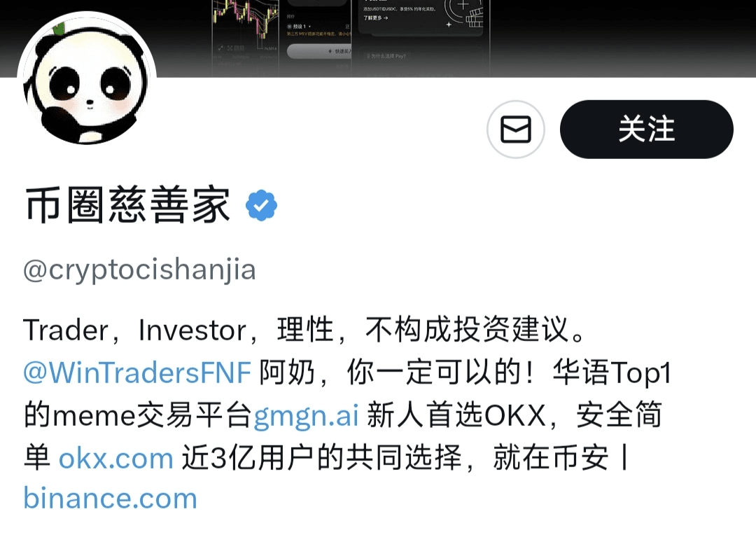Click 了解更多 arrow link in banner
The image size is (756, 535).
[x=376, y=18]
